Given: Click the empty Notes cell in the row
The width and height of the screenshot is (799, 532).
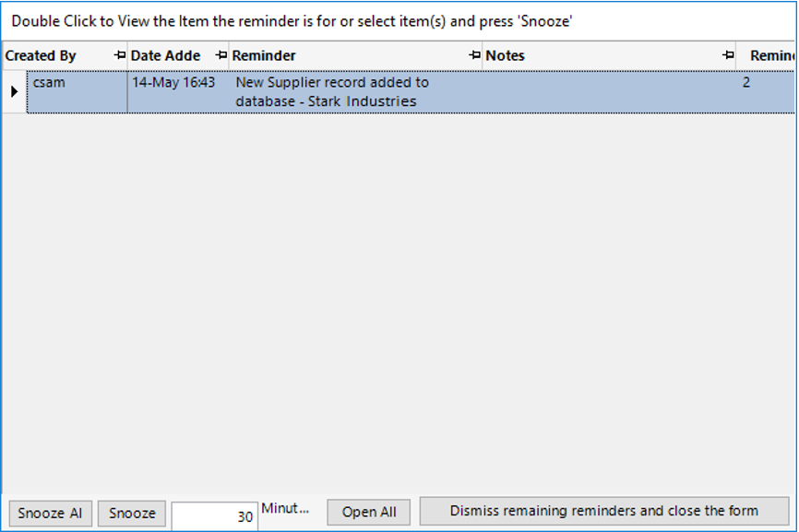Looking at the screenshot, I should coord(609,92).
